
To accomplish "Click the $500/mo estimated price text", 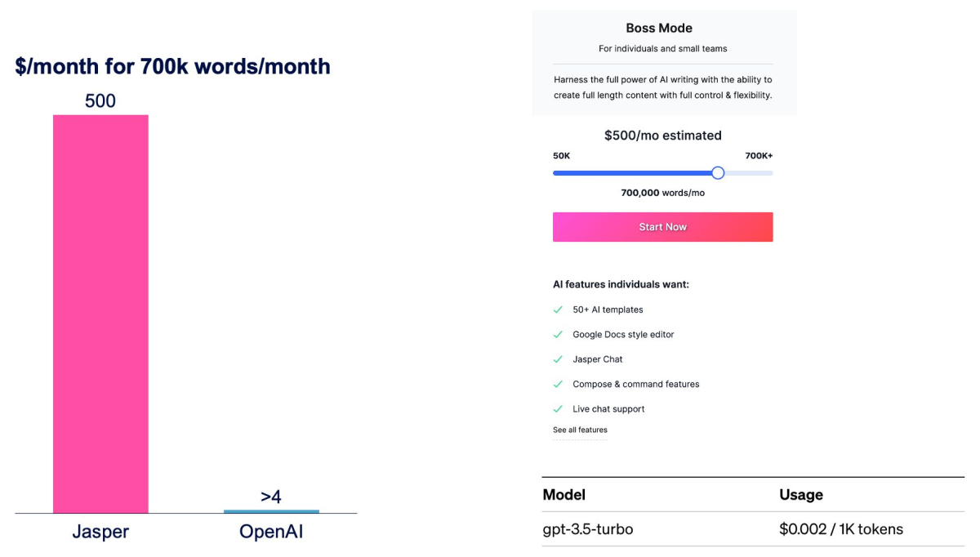I will 663,136.
